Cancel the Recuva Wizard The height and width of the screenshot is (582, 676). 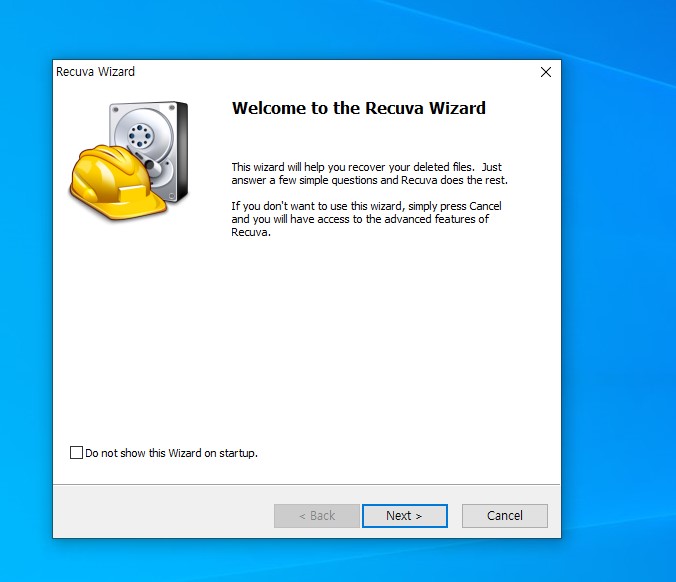505,516
